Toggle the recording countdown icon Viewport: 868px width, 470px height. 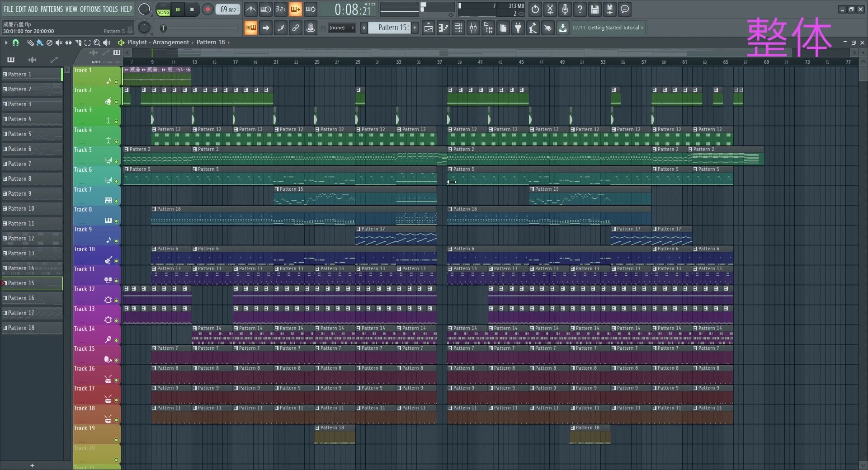281,9
